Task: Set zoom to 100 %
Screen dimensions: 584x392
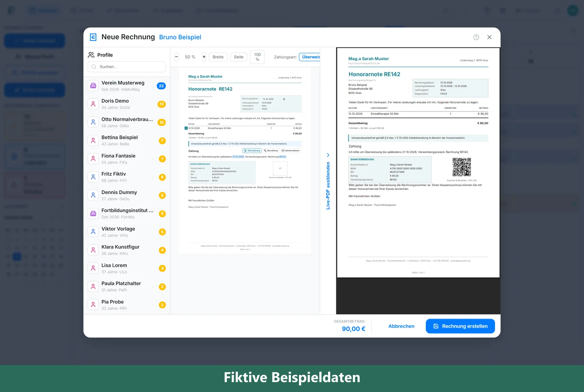Action: [257, 57]
